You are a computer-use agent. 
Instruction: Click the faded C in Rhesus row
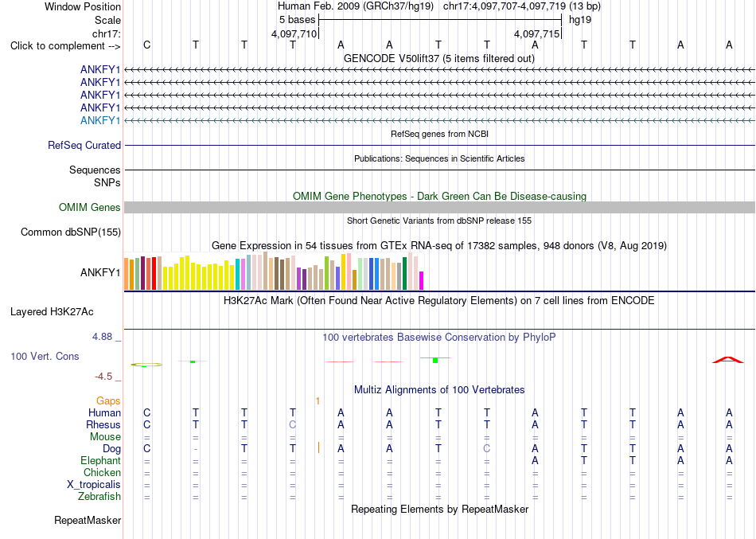point(293,424)
